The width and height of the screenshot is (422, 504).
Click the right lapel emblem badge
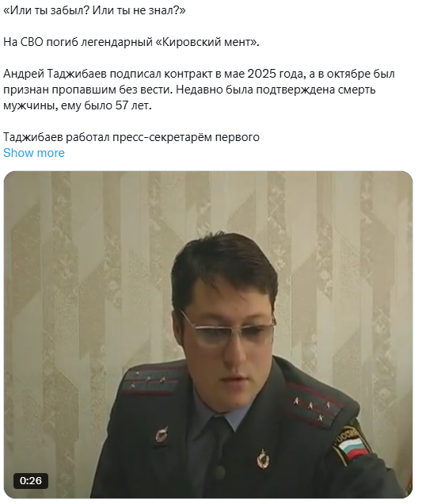pyautogui.click(x=263, y=459)
